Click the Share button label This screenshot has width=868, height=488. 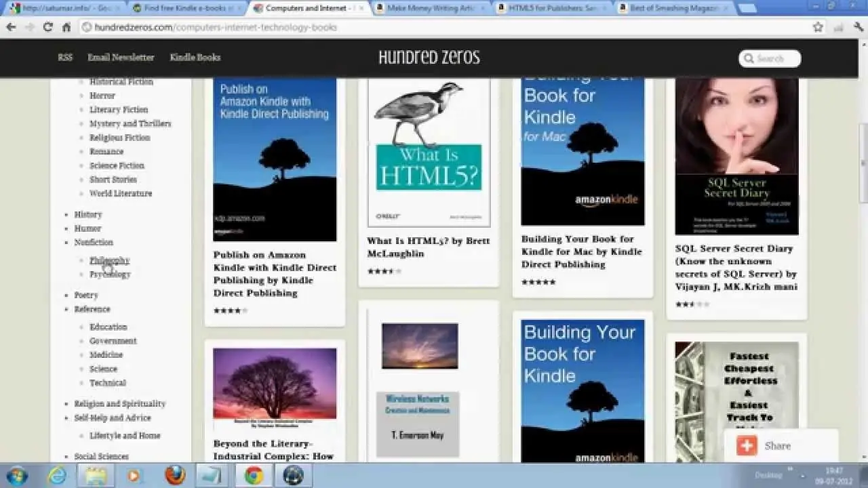[778, 446]
